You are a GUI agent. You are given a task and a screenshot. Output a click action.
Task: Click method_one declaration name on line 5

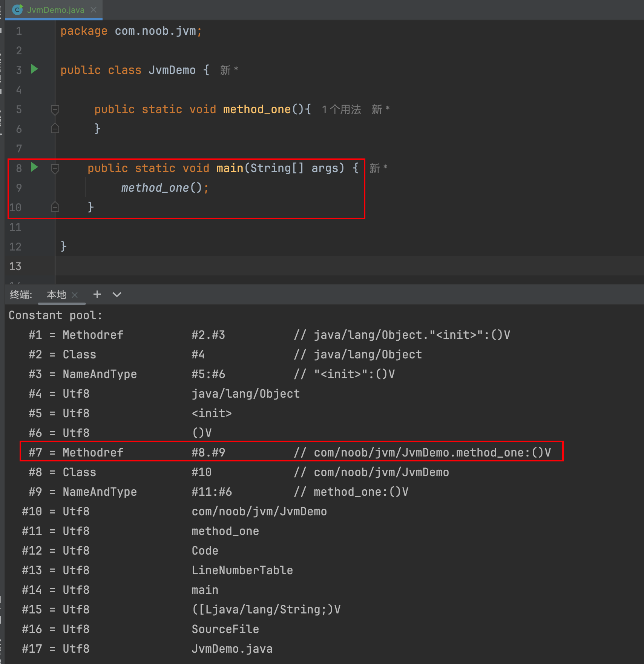click(257, 109)
